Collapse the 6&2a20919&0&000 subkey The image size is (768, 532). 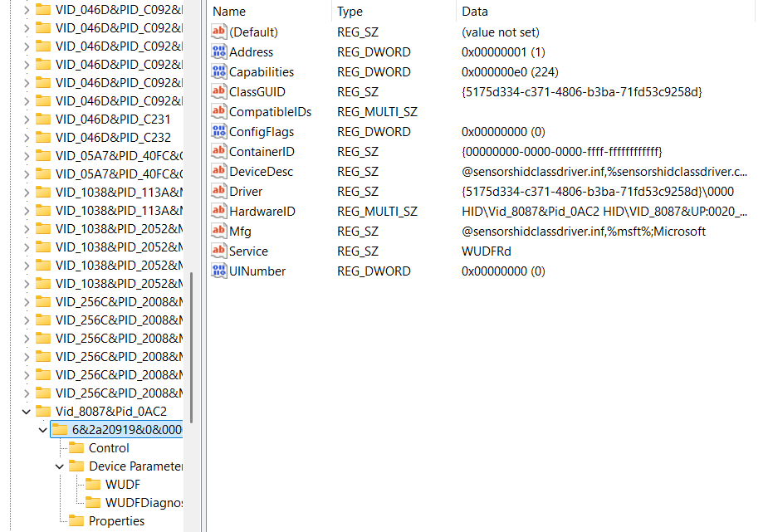[43, 430]
